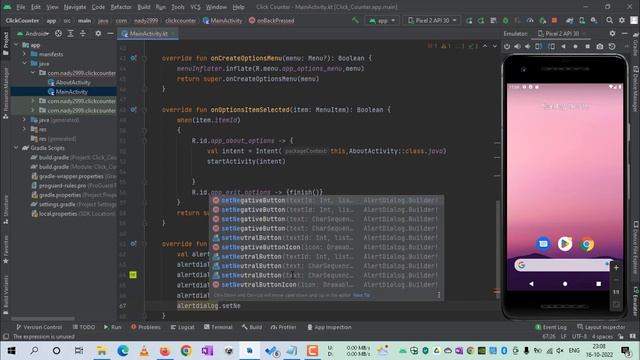Click Google search bar on emulator

(x=562, y=265)
